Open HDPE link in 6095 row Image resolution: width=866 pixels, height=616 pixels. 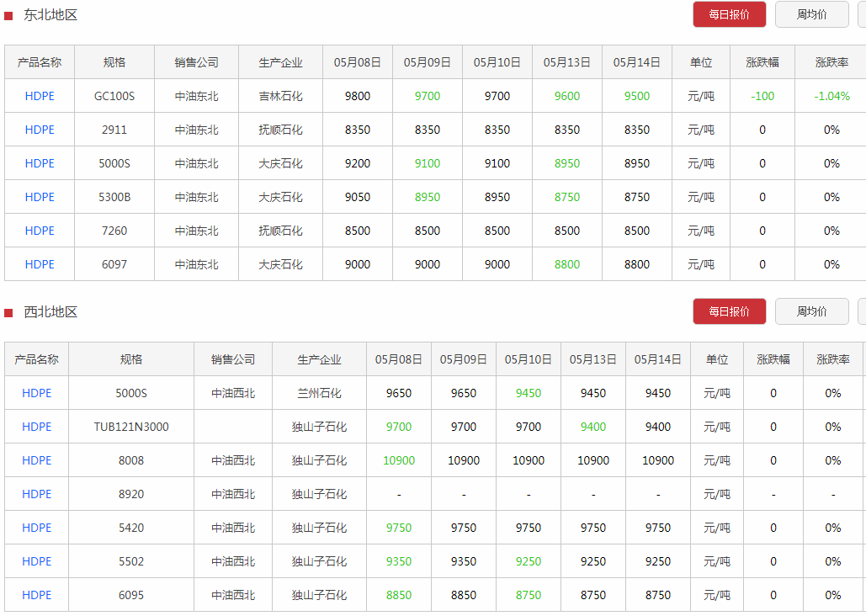(x=36, y=596)
